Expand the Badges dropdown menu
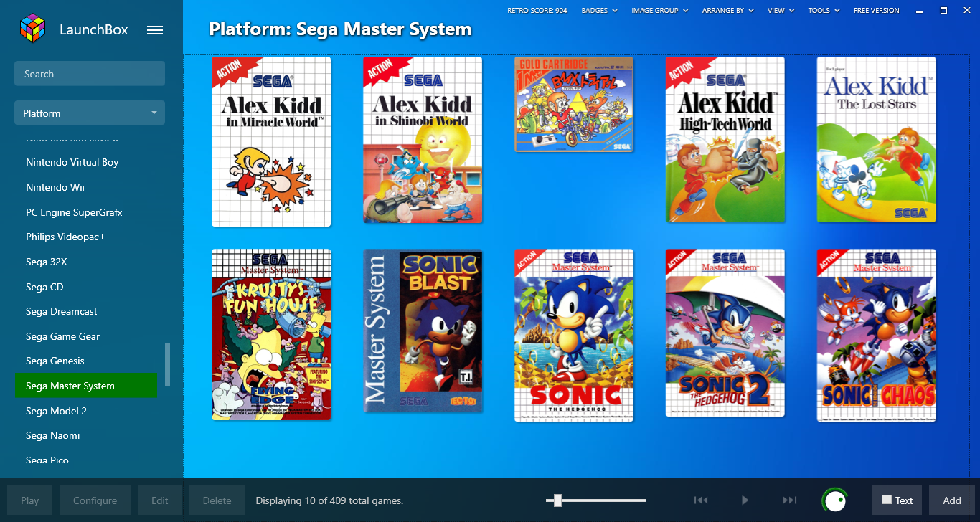 pyautogui.click(x=599, y=11)
